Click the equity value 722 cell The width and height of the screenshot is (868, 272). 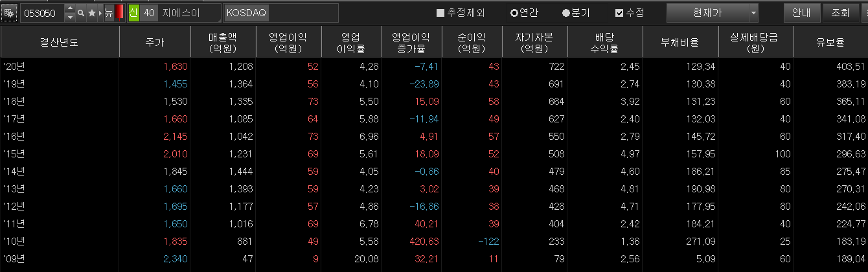(x=556, y=66)
